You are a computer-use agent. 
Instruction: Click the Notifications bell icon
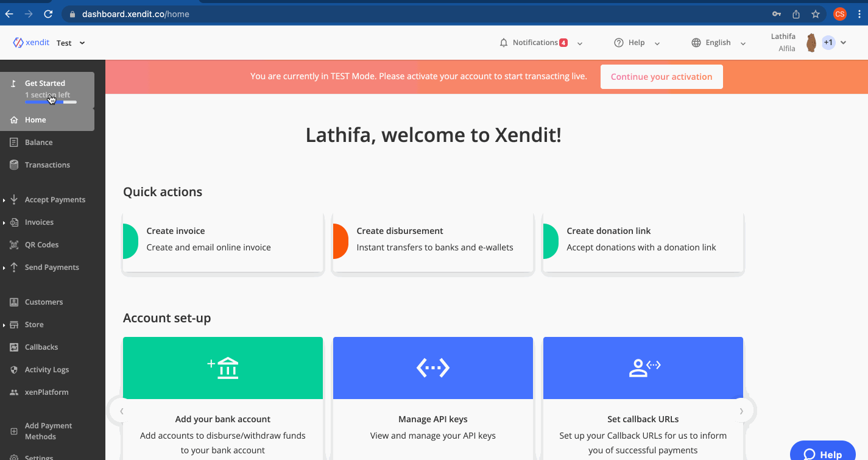[504, 43]
